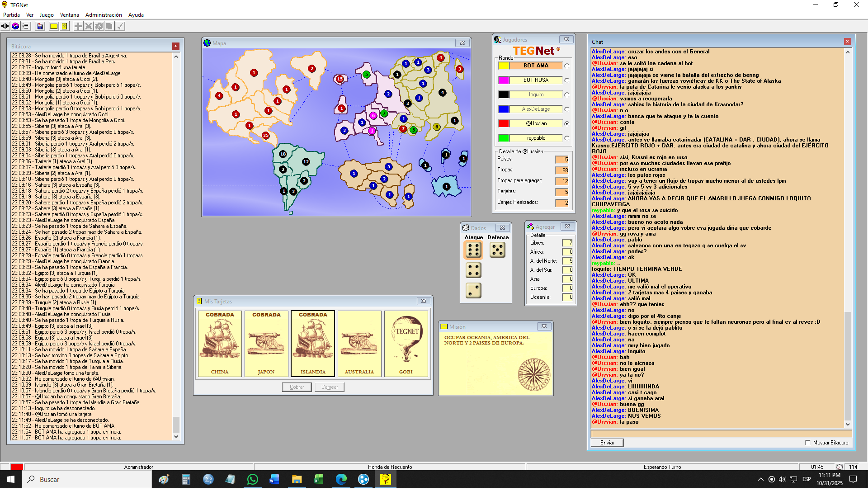Screen dimensions: 868x491
Task: Select the reypablo radio button
Action: click(566, 138)
